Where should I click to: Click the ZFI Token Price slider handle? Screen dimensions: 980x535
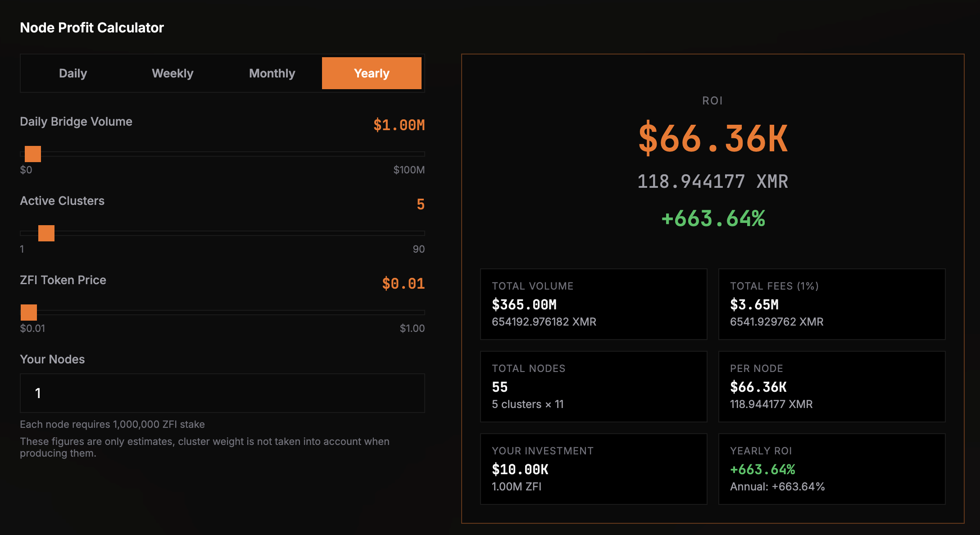[x=29, y=313]
